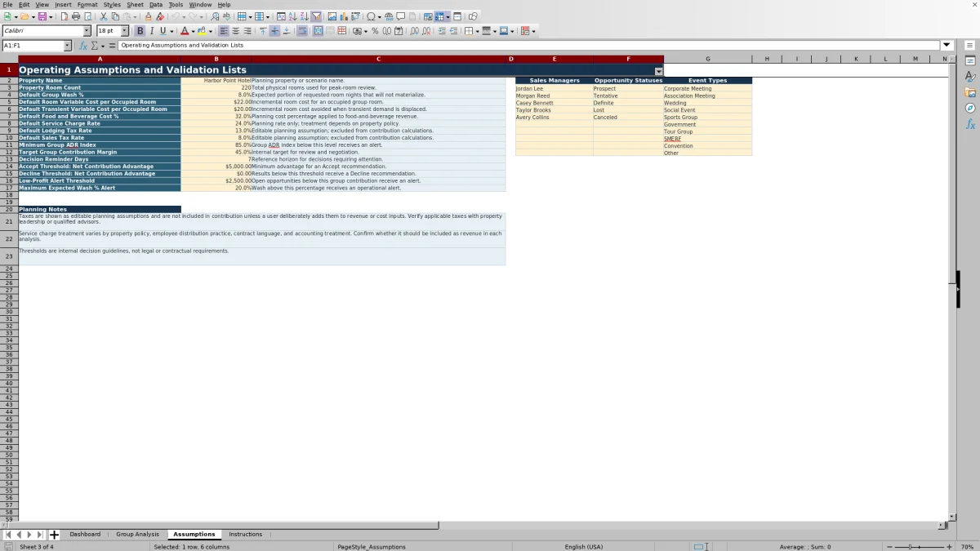Click the add new sheet plus button
980x551 pixels.
click(x=55, y=535)
